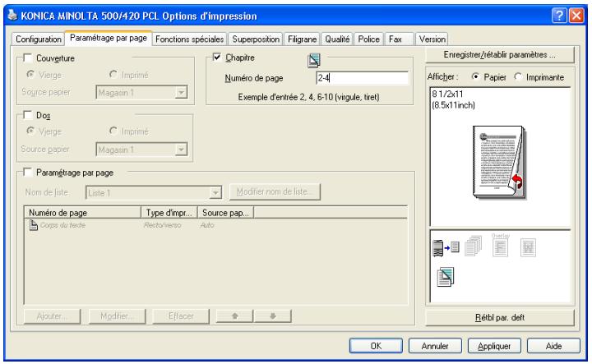
Task: Open Couverture Source papier Magasin 1 dropdown
Action: pyautogui.click(x=142, y=92)
